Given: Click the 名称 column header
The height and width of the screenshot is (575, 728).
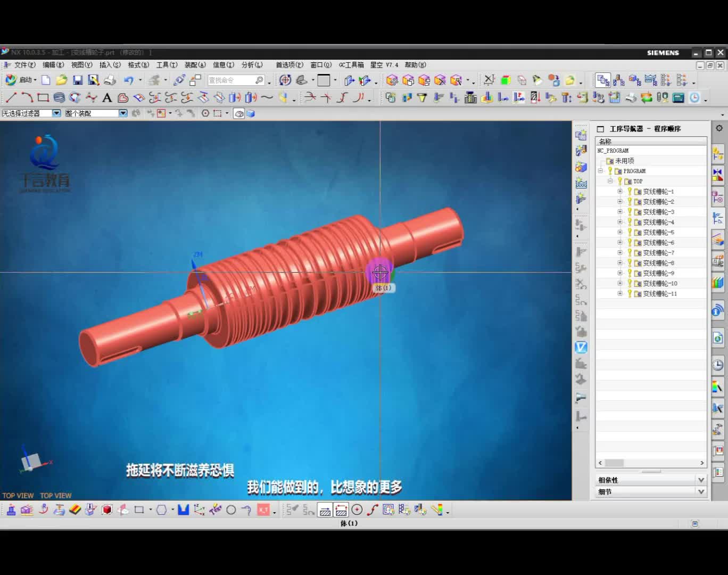Looking at the screenshot, I should (x=651, y=141).
